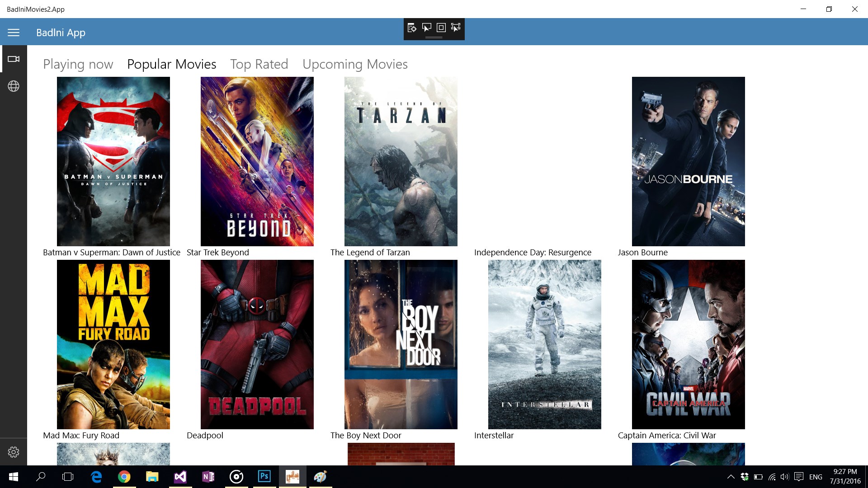Screen dimensions: 868x488
Task: Select the Popular Movies tab
Action: point(172,64)
